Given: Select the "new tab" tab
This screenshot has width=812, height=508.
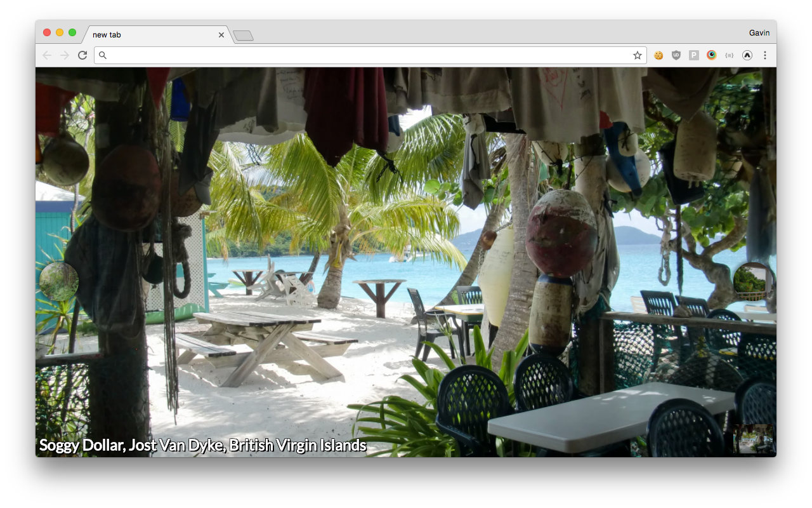Looking at the screenshot, I should [152, 35].
